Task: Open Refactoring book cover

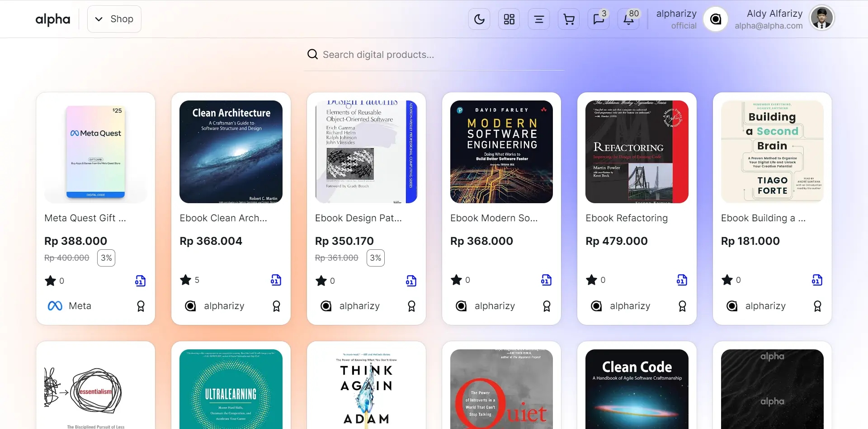Action: [x=637, y=152]
